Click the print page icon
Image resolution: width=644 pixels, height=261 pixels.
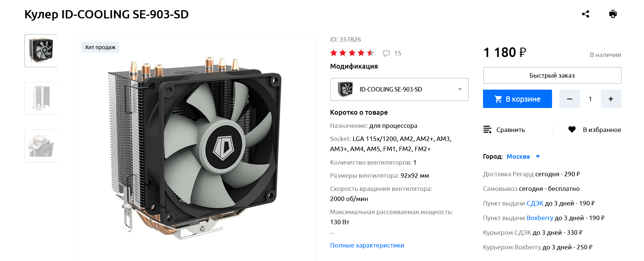pyautogui.click(x=613, y=14)
